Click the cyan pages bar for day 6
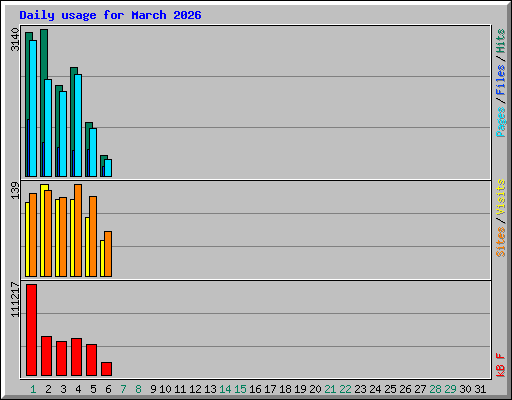Image resolution: width=512 pixels, height=400 pixels. [x=108, y=168]
